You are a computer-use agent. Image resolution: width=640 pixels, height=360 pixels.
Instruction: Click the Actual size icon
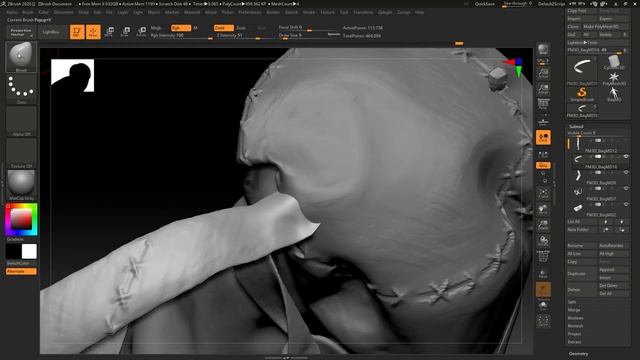543,89
